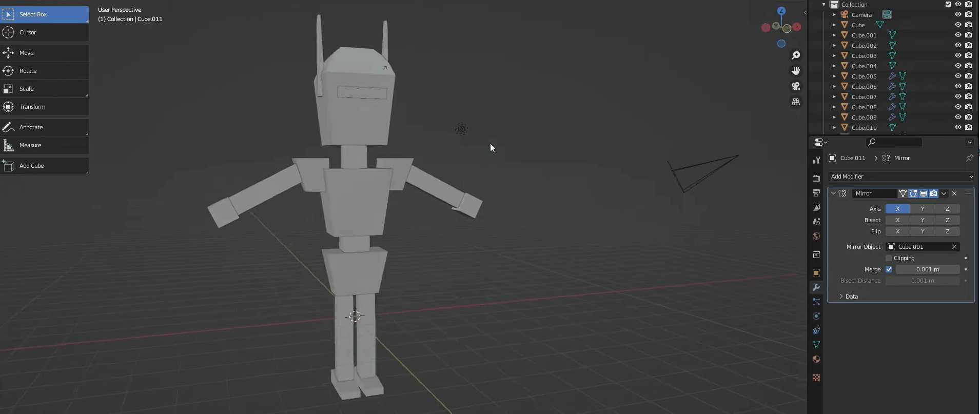Pin the properties editor context

coord(969,158)
